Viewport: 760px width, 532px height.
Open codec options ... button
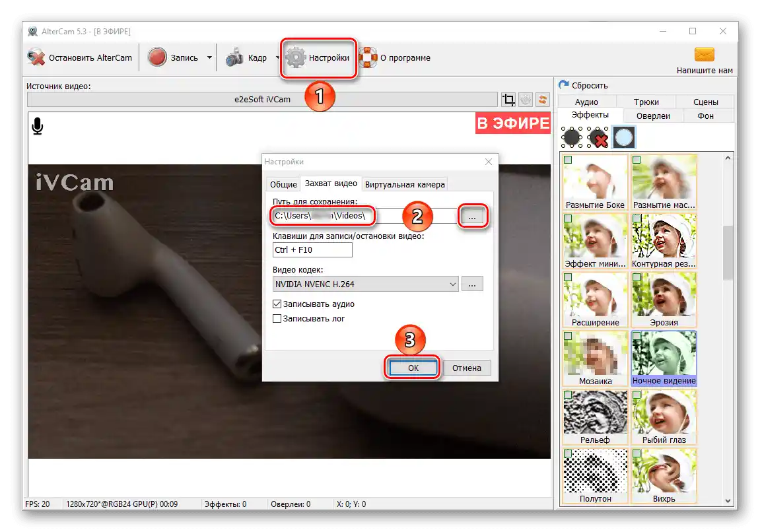472,284
